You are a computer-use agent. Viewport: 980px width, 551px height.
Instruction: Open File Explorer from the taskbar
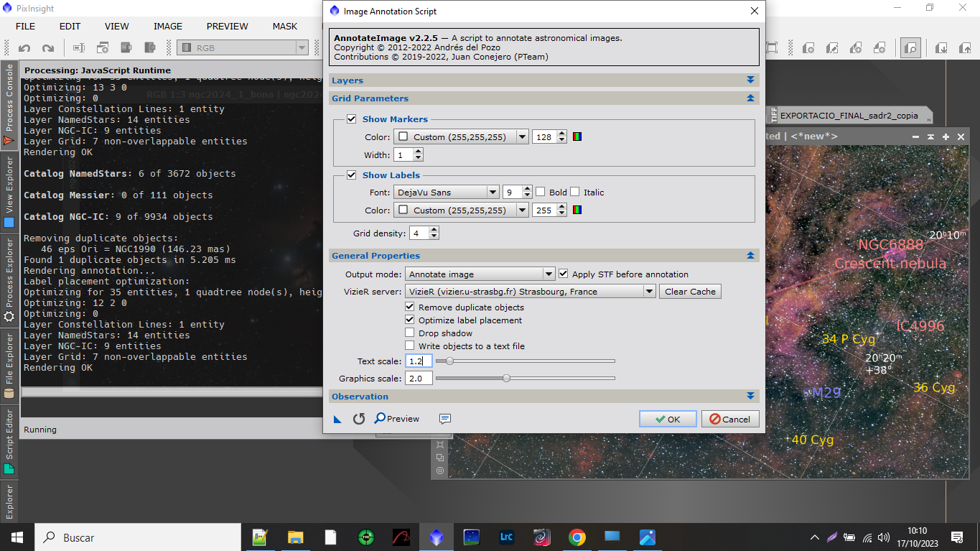click(295, 537)
